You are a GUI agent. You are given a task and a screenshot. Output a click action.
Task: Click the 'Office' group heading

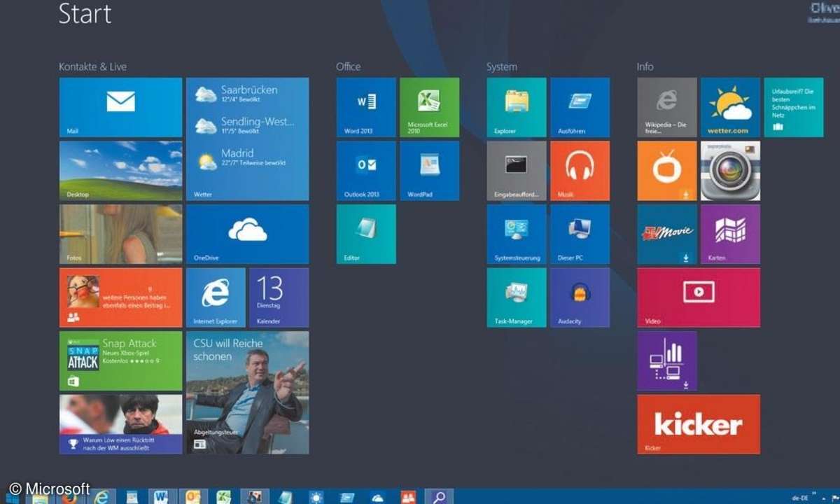point(348,66)
